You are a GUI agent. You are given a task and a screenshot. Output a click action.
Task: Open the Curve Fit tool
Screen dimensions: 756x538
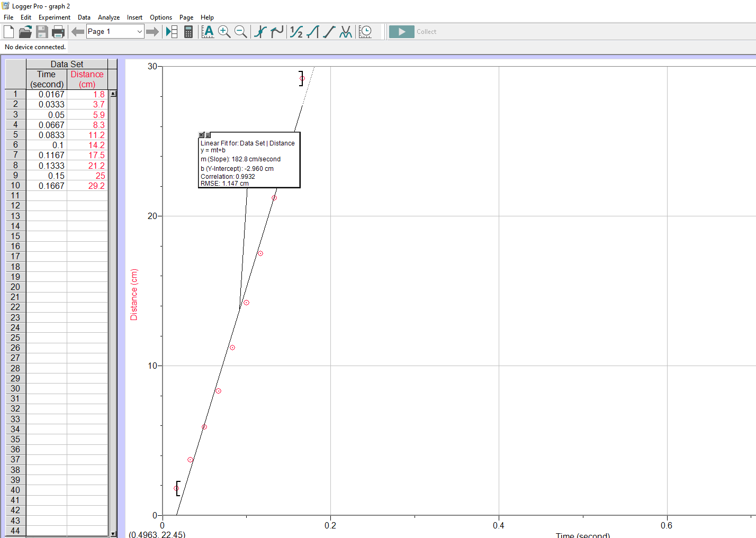[346, 32]
